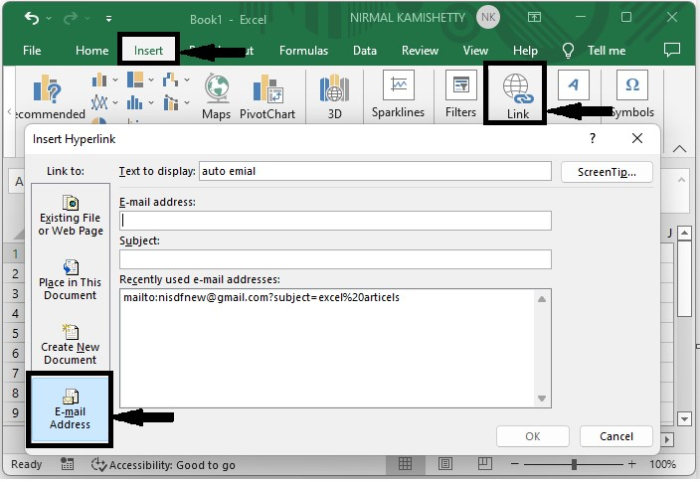Open Customize Quick Access Toolbar dropdown
Screen dimensions: 700x482
coord(108,19)
